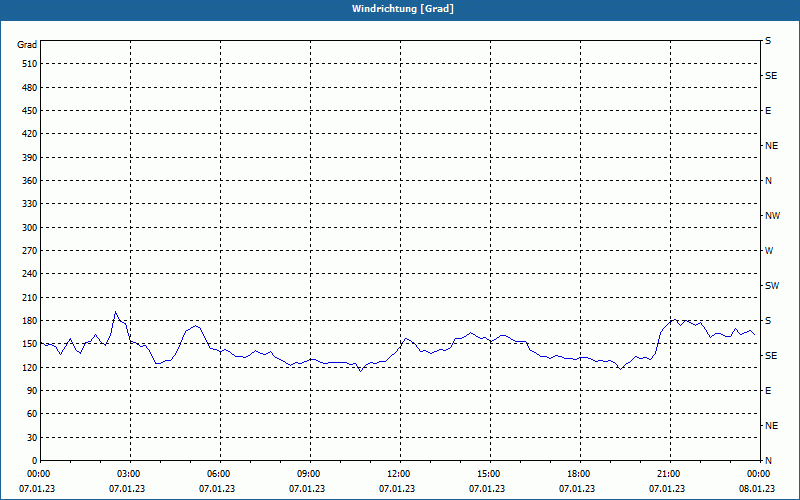Select the W compass direction label

pyautogui.click(x=769, y=251)
